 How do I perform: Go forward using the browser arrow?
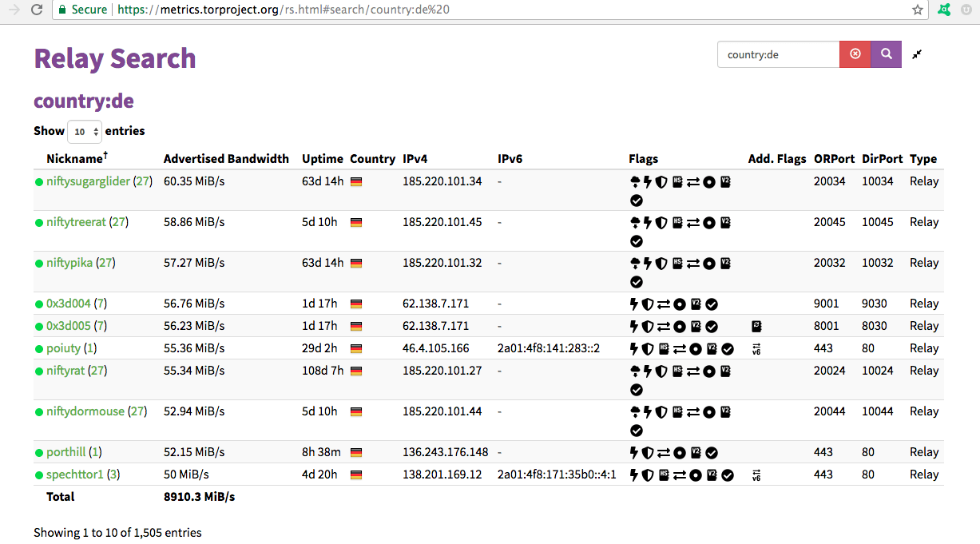tap(14, 10)
